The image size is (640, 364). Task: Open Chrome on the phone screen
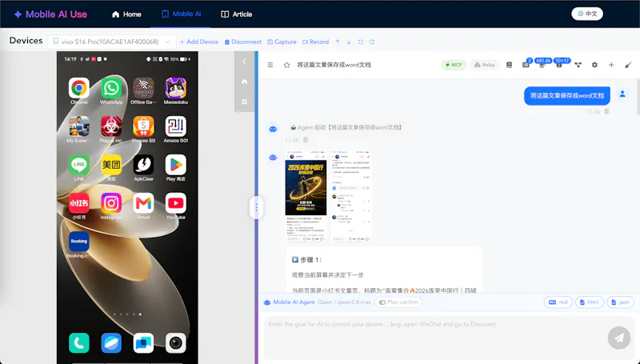click(78, 88)
